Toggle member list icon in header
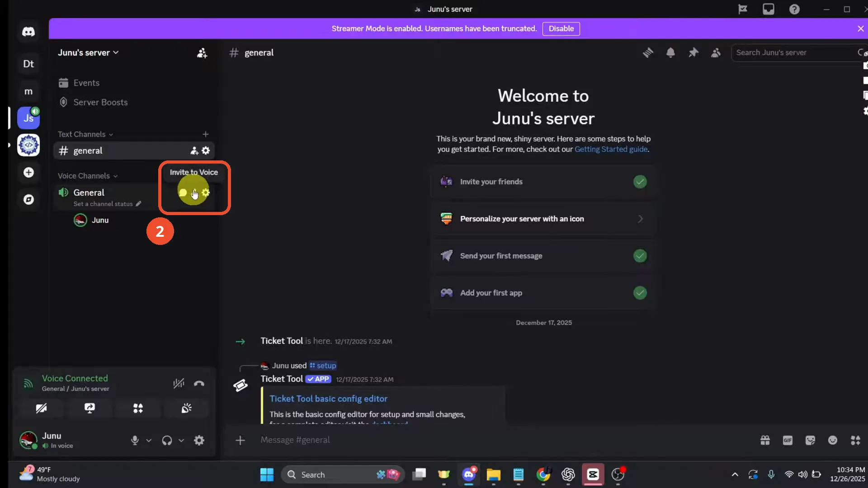868x488 pixels. pos(716,53)
